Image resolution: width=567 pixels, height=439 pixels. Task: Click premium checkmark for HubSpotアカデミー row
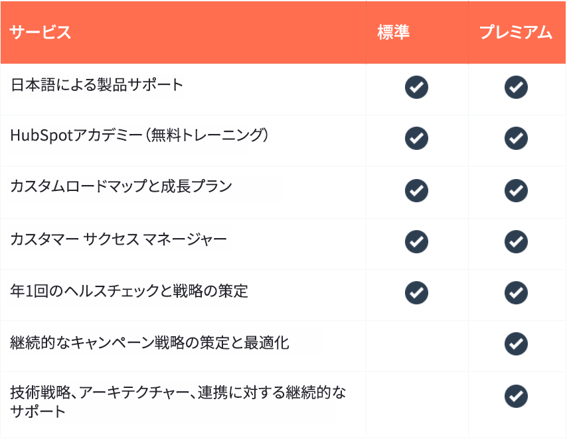516,138
